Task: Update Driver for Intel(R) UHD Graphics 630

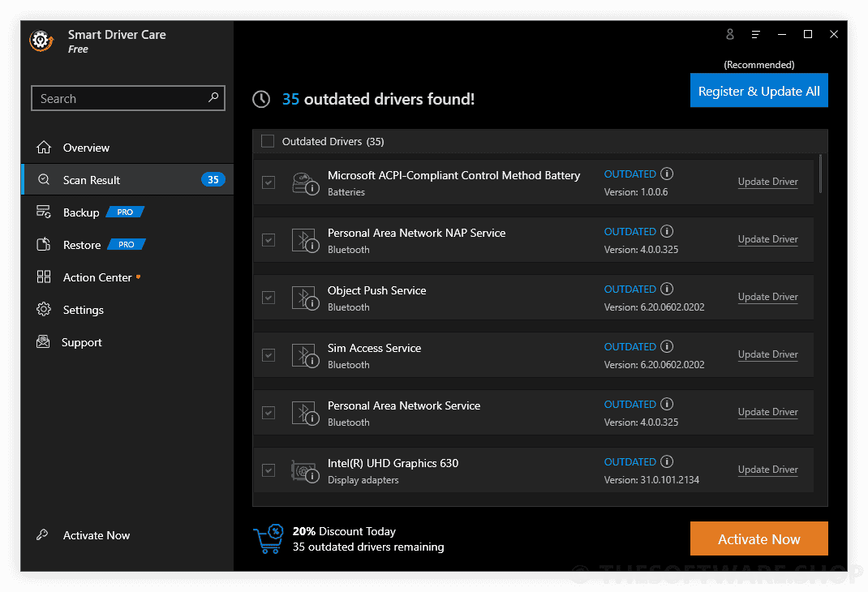Action: pyautogui.click(x=767, y=470)
